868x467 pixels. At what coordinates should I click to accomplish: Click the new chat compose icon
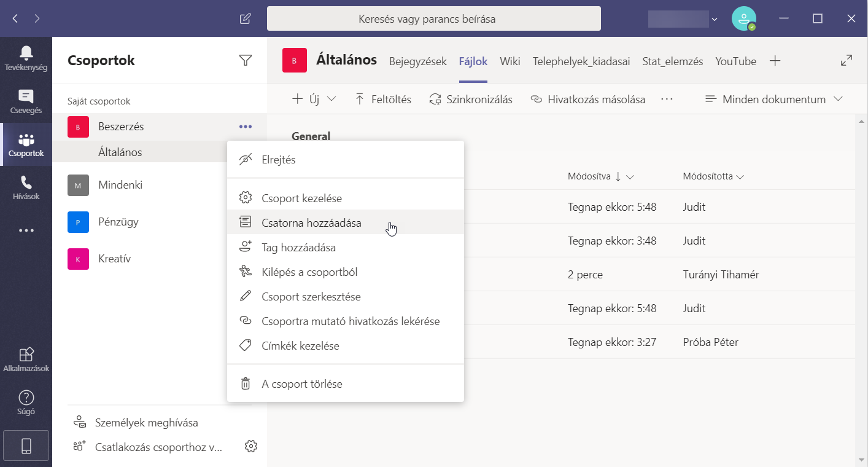pos(246,18)
